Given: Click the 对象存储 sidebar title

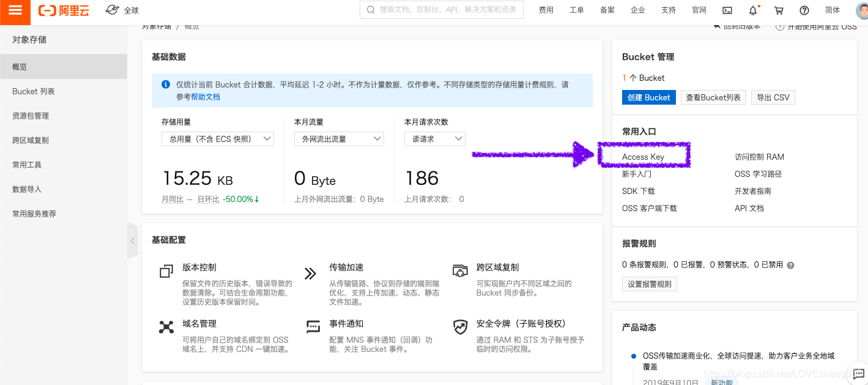Looking at the screenshot, I should click(x=29, y=40).
